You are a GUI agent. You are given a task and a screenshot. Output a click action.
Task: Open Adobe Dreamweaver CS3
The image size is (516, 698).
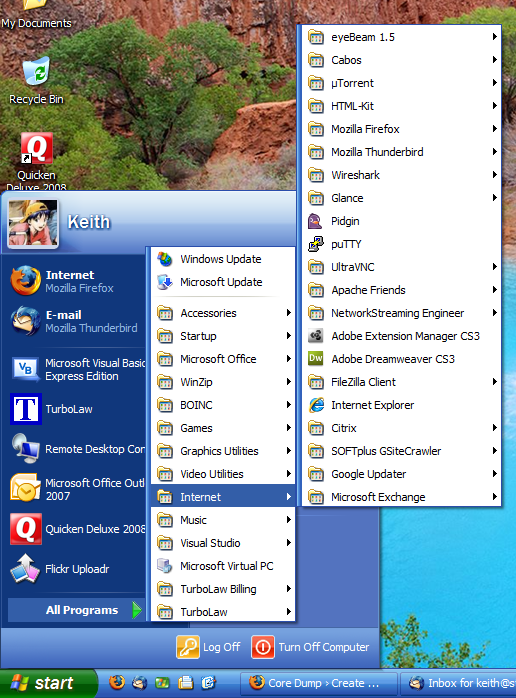click(x=401, y=359)
